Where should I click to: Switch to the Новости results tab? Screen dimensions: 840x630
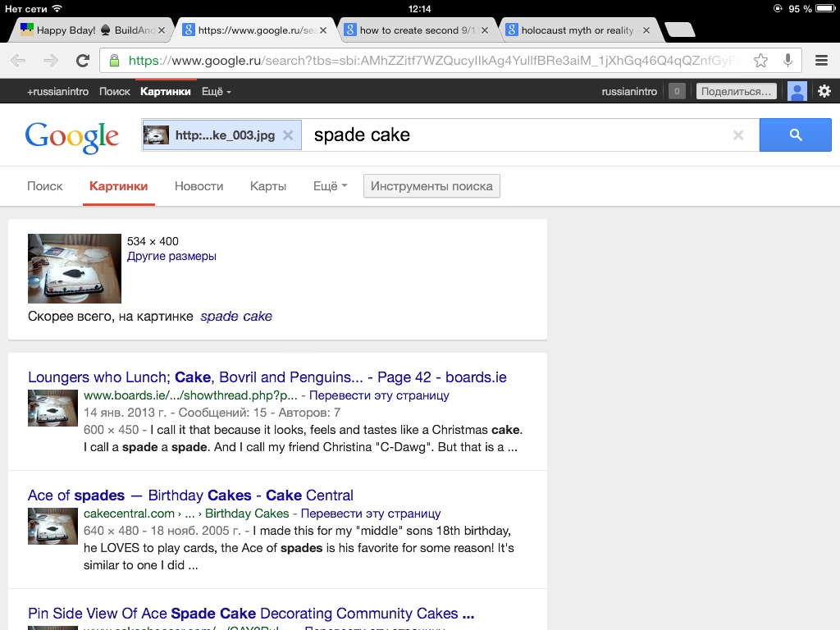tap(199, 186)
